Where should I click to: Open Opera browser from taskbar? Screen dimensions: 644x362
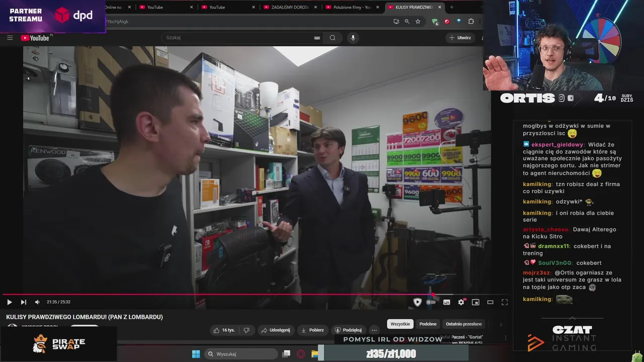point(301,354)
